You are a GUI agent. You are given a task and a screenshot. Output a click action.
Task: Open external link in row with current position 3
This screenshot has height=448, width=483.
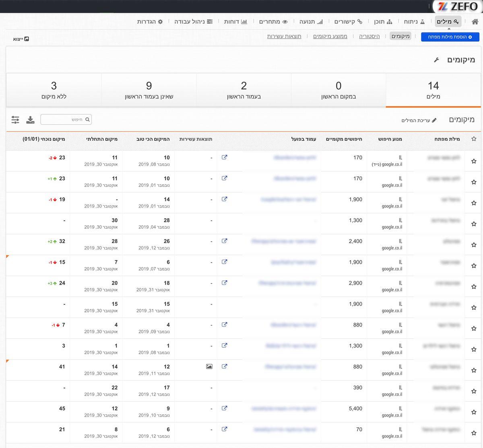[225, 345]
